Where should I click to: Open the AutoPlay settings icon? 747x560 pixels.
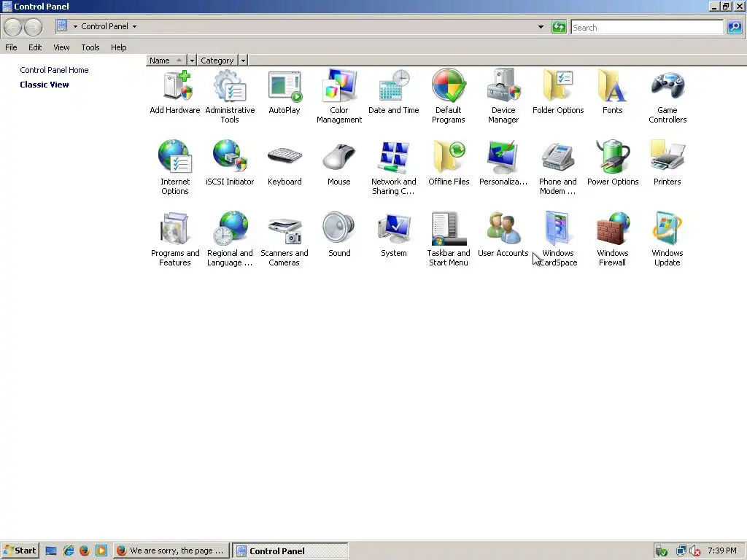pyautogui.click(x=285, y=93)
